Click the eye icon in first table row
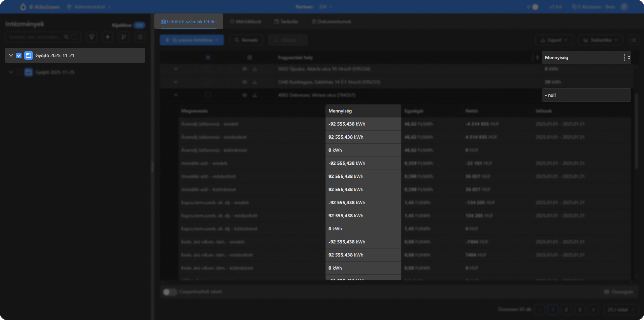 point(245,69)
